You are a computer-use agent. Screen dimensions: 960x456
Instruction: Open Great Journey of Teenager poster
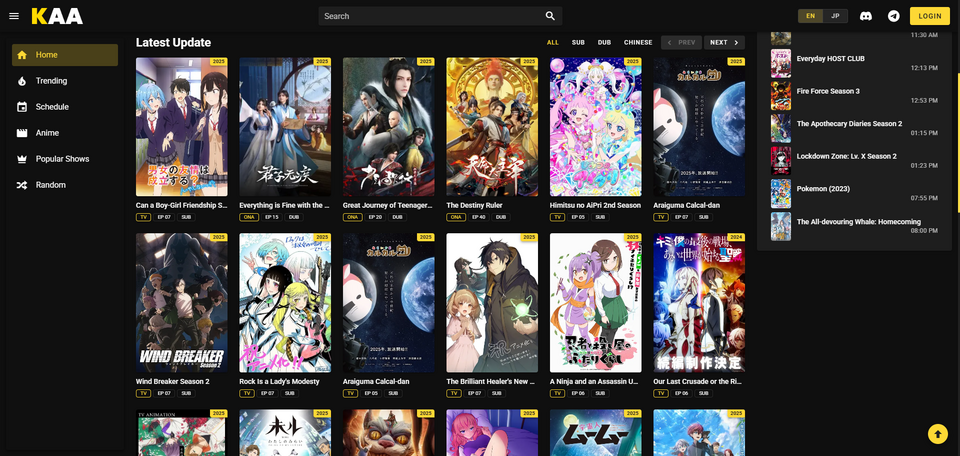389,127
